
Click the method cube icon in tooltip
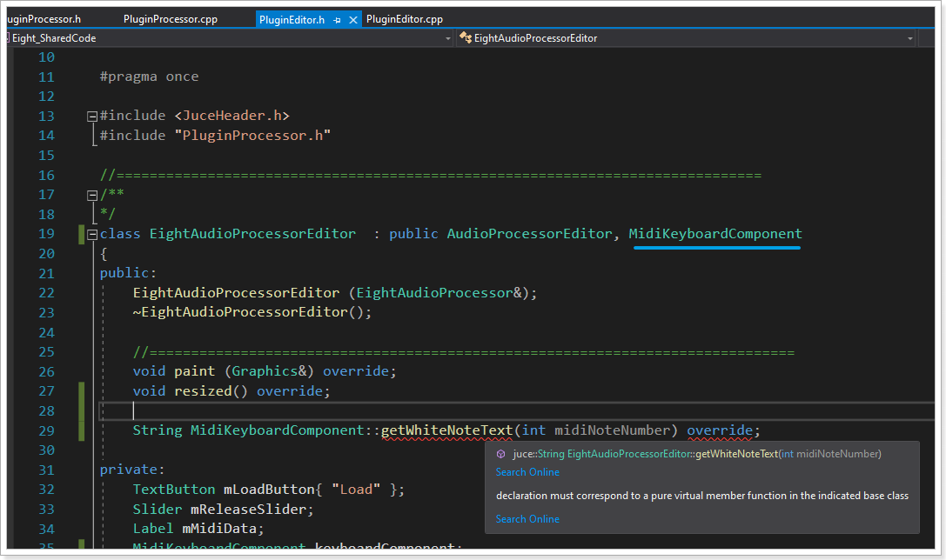tap(500, 454)
